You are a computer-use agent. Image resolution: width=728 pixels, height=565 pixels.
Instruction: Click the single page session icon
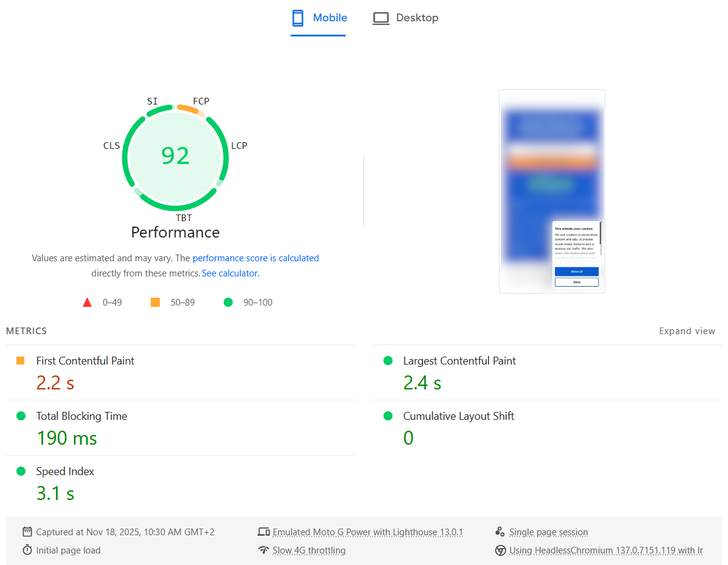pos(500,532)
